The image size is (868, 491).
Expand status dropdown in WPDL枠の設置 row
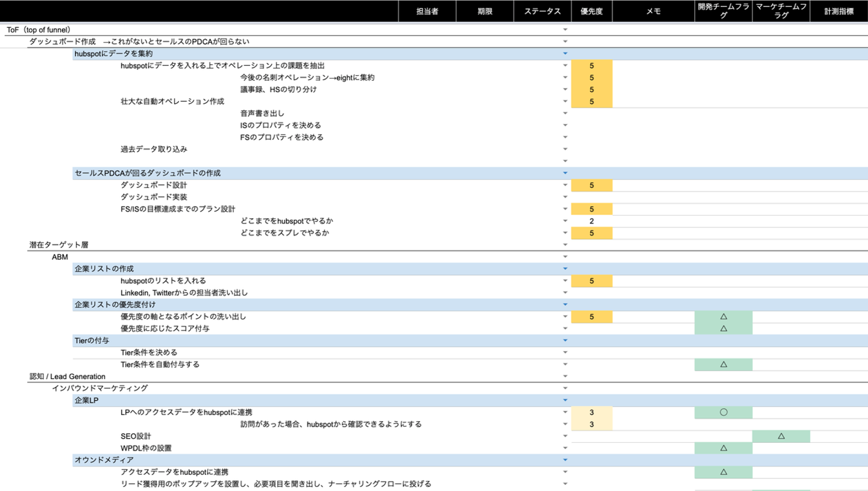565,448
